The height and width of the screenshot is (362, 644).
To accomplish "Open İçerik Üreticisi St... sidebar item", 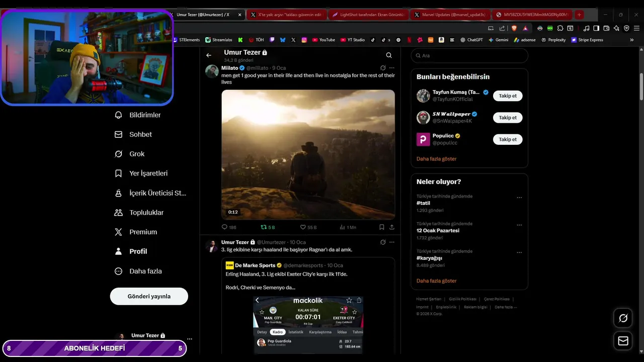I will [150, 193].
